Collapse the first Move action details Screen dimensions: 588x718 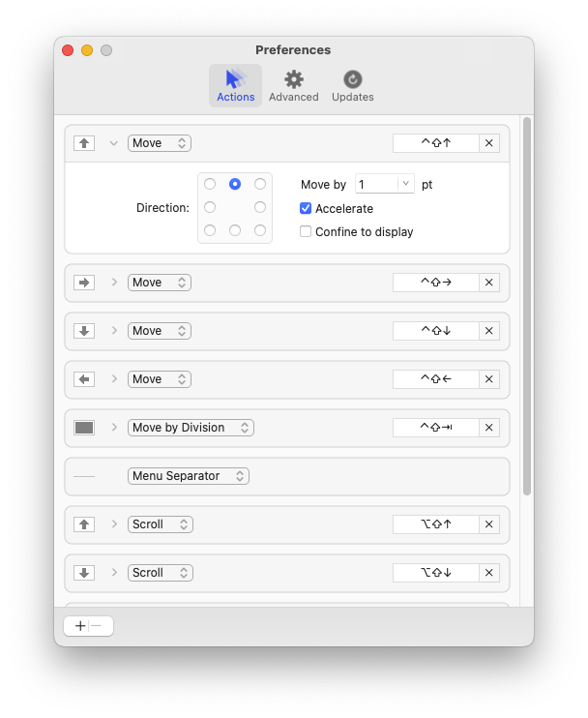pyautogui.click(x=114, y=143)
